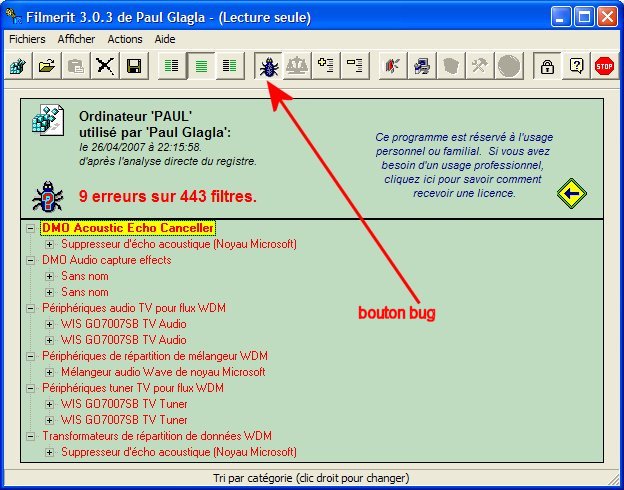The image size is (624, 490).
Task: Collapse Périphériques de répartition de mélangeur WDM
Action: [x=30, y=356]
